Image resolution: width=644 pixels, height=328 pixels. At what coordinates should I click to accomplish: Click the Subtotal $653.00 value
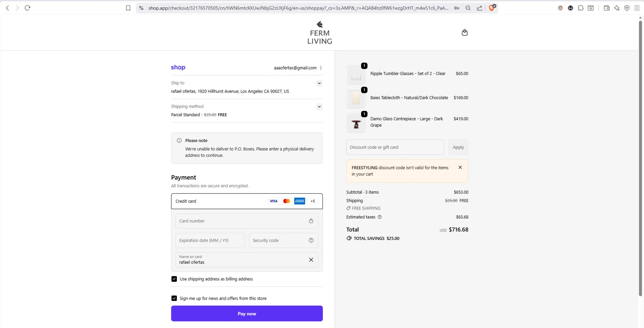(461, 192)
